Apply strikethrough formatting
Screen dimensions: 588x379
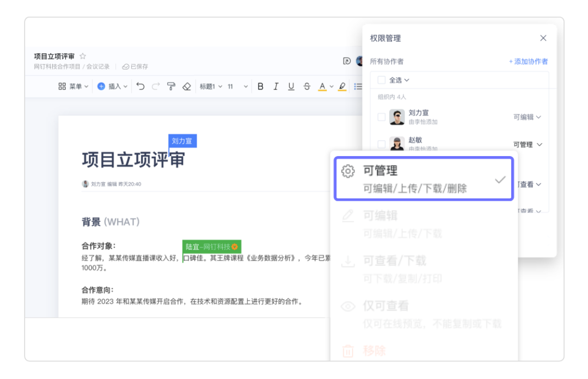coord(307,86)
